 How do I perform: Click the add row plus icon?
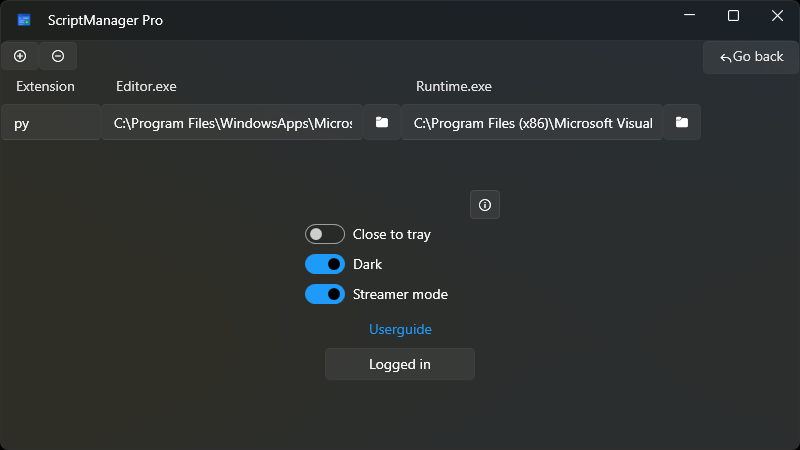(20, 56)
